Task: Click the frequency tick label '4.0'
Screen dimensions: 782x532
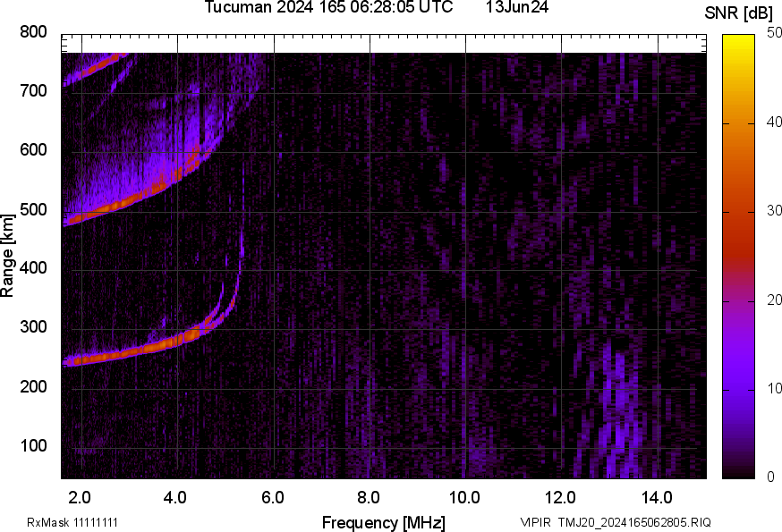Action: pyautogui.click(x=175, y=498)
